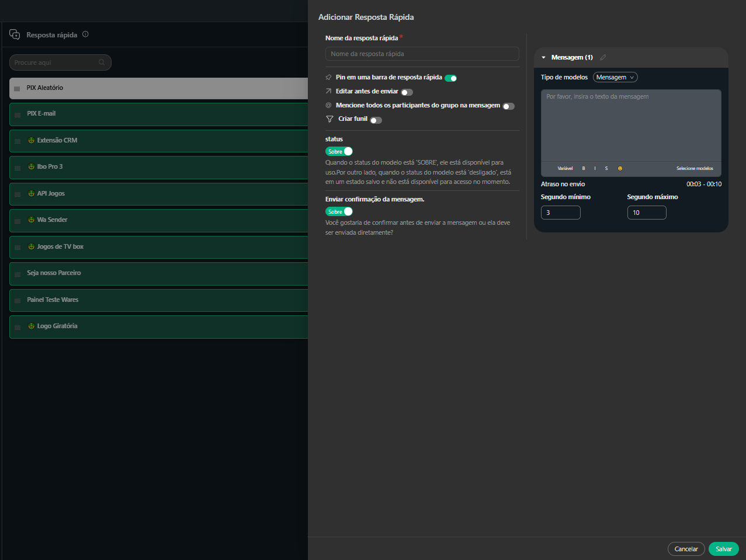Enable the Criar funil toggle

[x=376, y=120]
